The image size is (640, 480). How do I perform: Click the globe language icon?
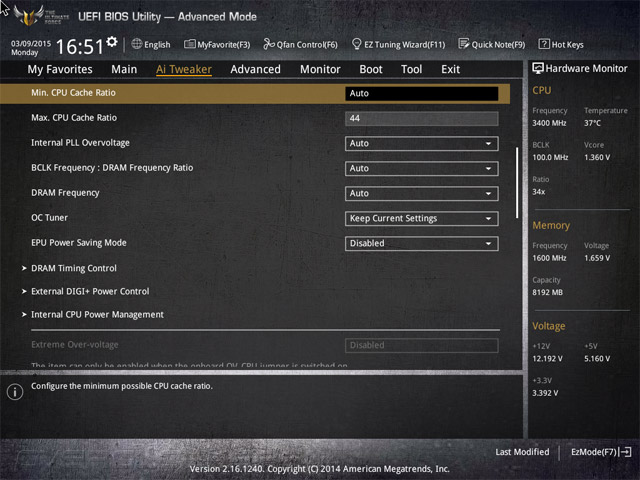tap(137, 44)
